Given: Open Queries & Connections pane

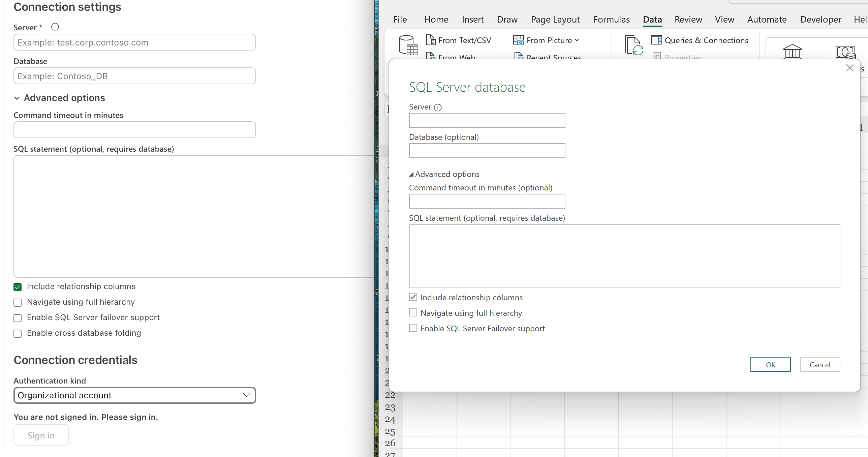Looking at the screenshot, I should coord(700,40).
